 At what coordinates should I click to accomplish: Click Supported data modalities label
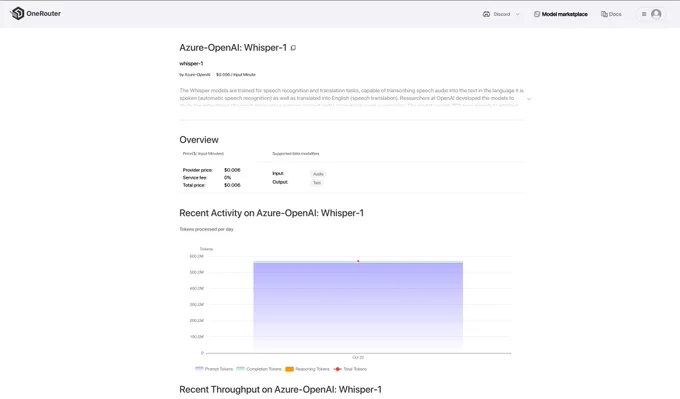pyautogui.click(x=296, y=154)
